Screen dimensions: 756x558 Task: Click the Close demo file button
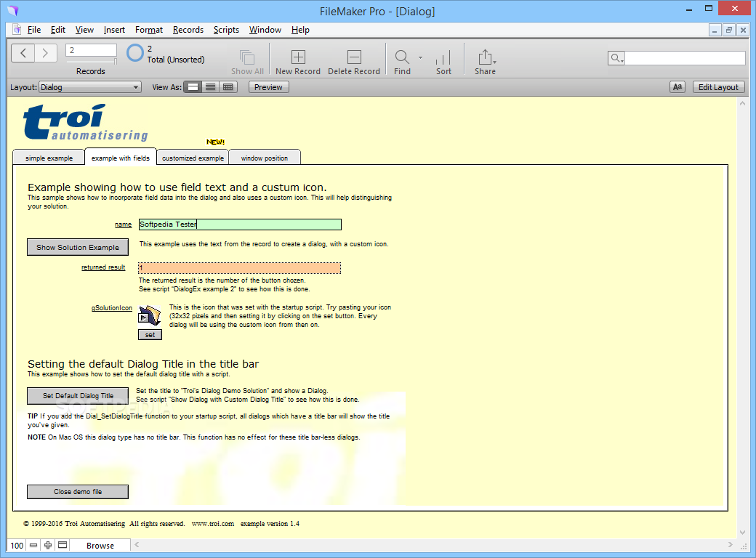click(x=78, y=491)
